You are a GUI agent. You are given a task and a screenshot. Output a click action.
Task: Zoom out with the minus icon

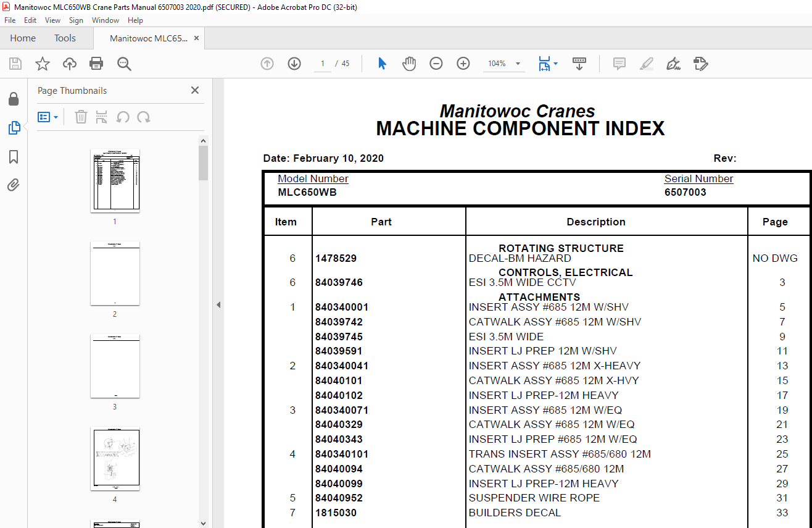(436, 64)
